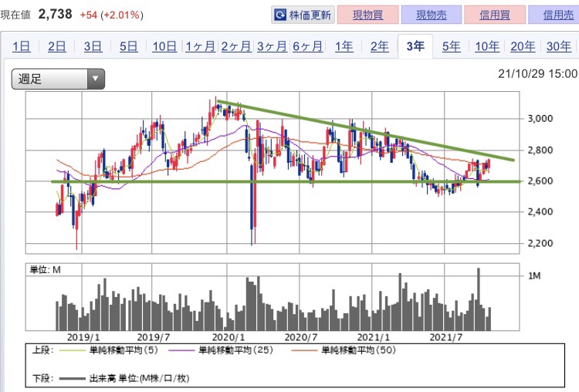
Task: Switch chart to 6ヶ月 range
Action: click(x=307, y=46)
